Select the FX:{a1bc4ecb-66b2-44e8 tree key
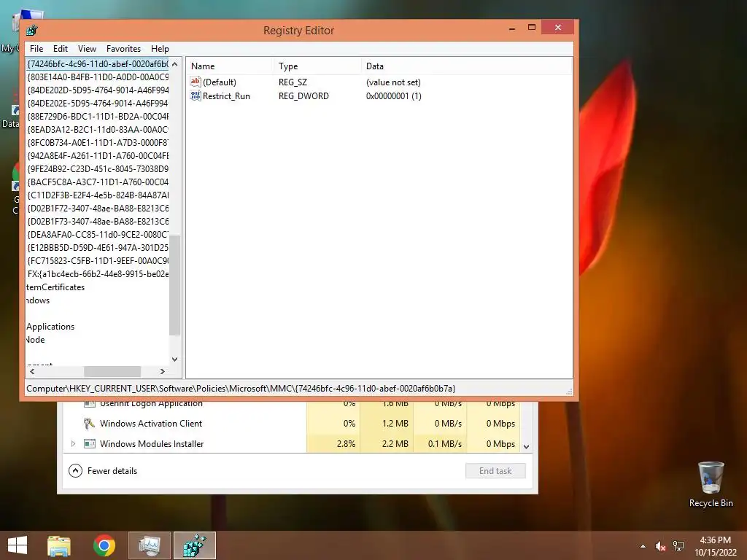The width and height of the screenshot is (747, 560). click(x=98, y=274)
